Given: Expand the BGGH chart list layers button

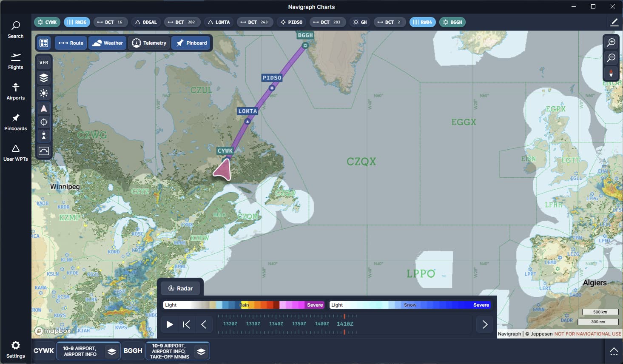Looking at the screenshot, I should point(201,351).
